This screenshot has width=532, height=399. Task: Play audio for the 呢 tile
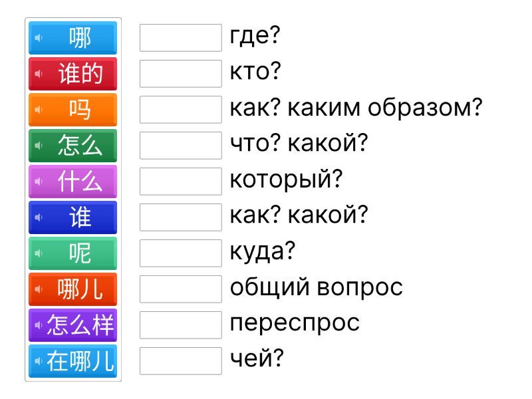[x=39, y=253]
